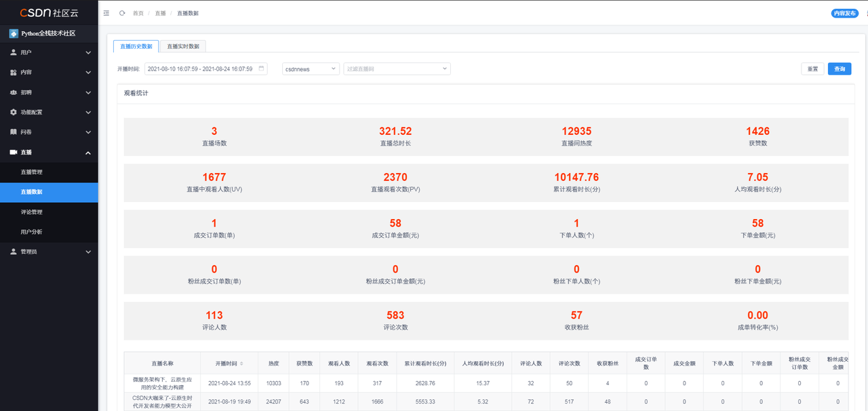Click the 开播时间 date range input field
Image resolution: width=868 pixels, height=411 pixels.
click(200, 68)
